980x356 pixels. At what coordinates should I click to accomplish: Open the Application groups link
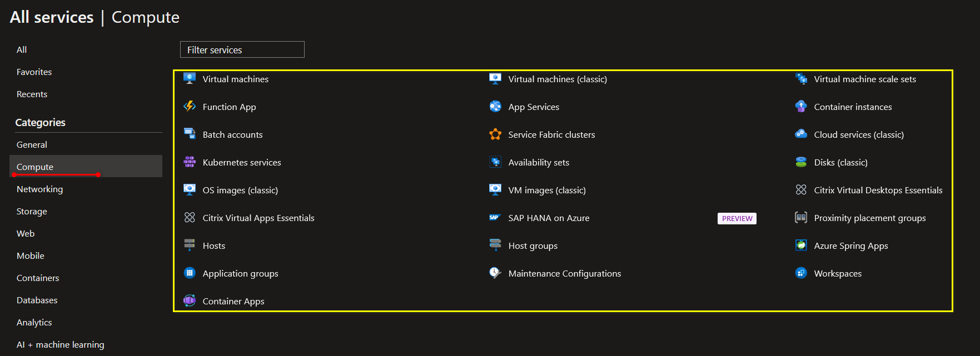[x=240, y=273]
